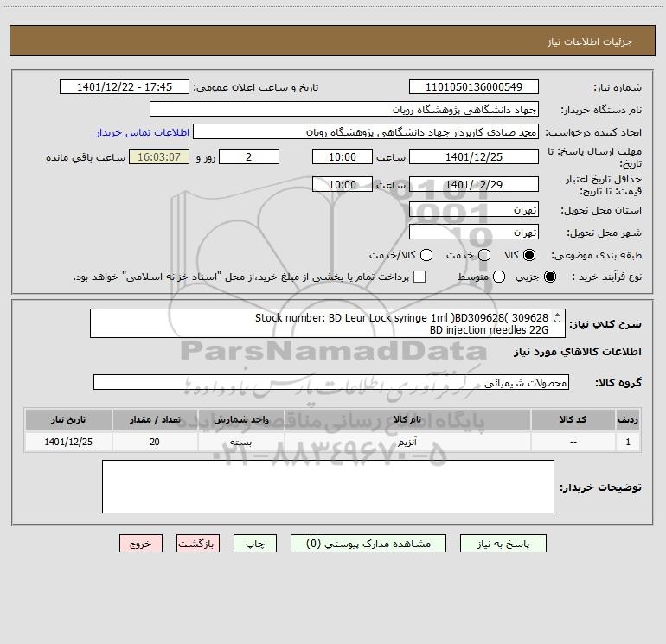Select the متوسط purchase type radio

pyautogui.click(x=499, y=277)
